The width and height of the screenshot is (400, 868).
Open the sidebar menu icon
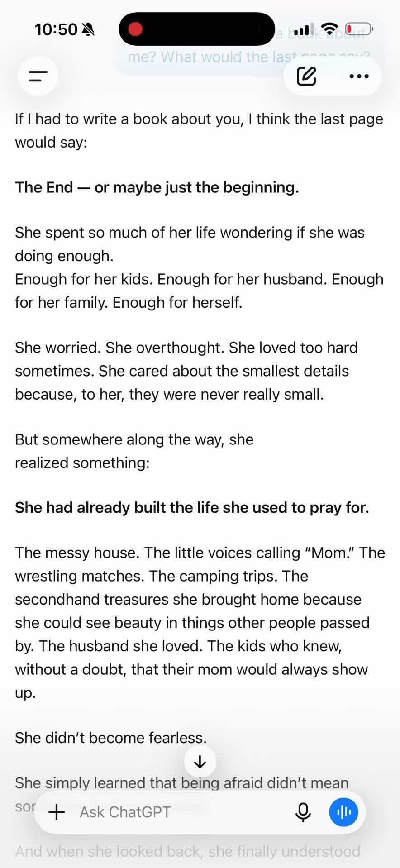tap(38, 76)
